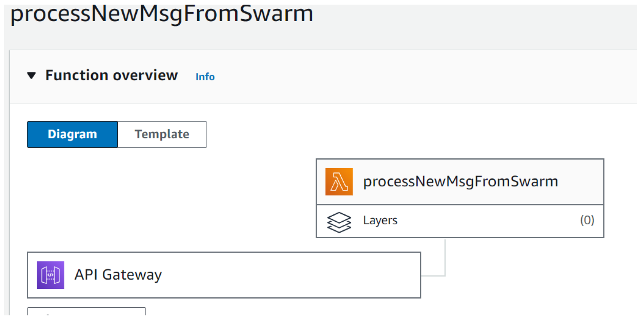Click the partially visible button below API Gateway
Viewport: 644px width, 320px height.
tap(86, 312)
